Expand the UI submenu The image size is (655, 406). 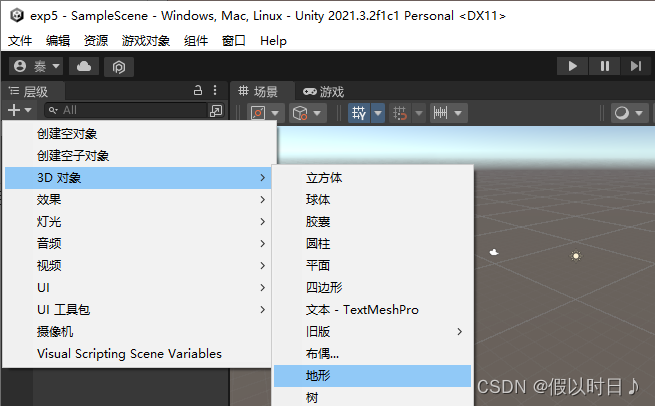(x=138, y=288)
